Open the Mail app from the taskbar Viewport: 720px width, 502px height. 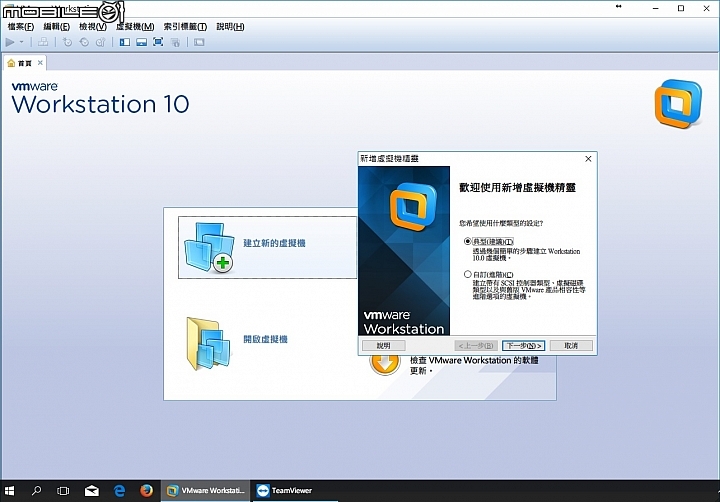tap(92, 491)
